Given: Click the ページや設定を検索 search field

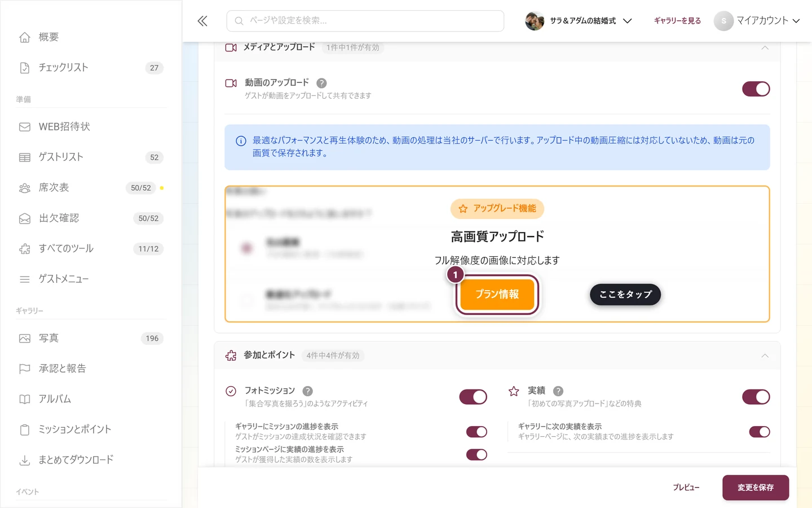Looking at the screenshot, I should (x=365, y=21).
